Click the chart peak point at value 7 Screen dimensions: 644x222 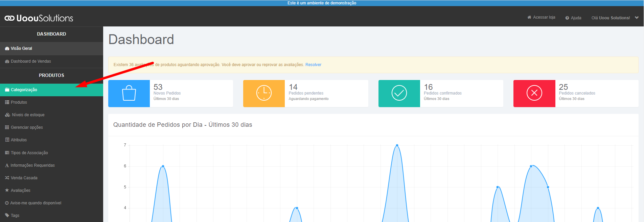(x=397, y=145)
